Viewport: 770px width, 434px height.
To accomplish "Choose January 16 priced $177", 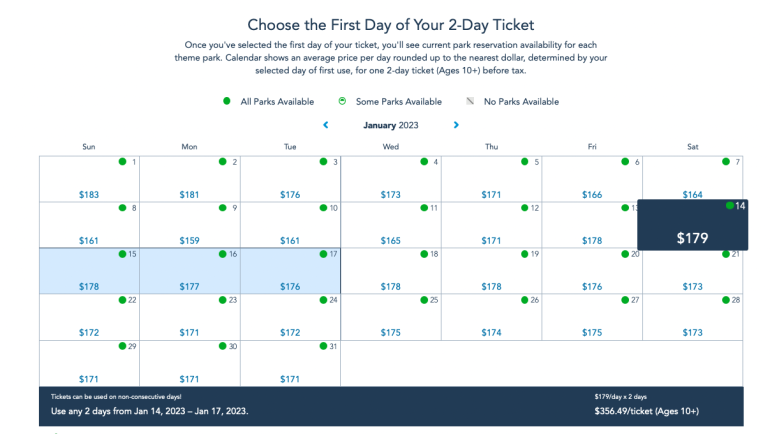I will point(189,271).
